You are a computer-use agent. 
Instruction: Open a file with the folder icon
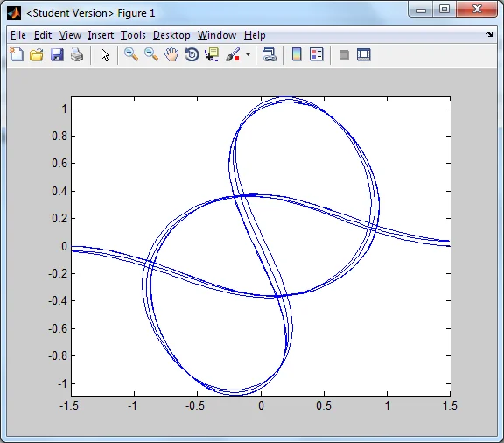(x=37, y=54)
